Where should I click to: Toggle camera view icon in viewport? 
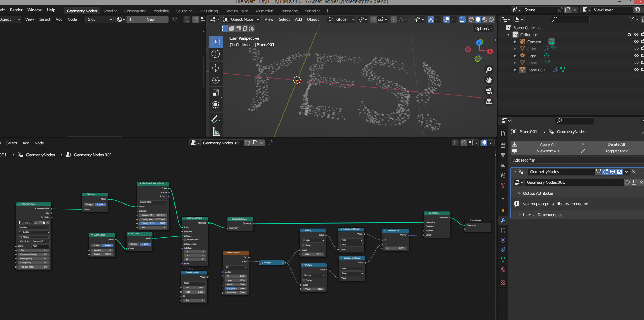coord(489,91)
